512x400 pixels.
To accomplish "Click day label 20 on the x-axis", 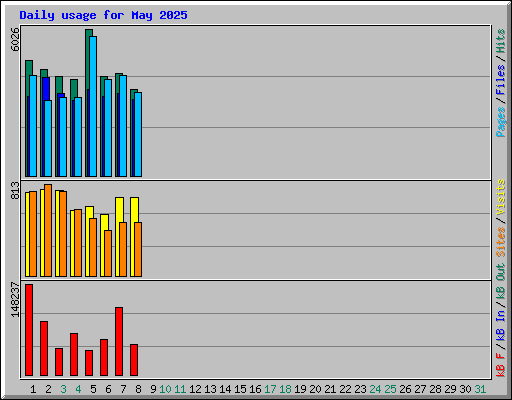I will click(x=315, y=389).
